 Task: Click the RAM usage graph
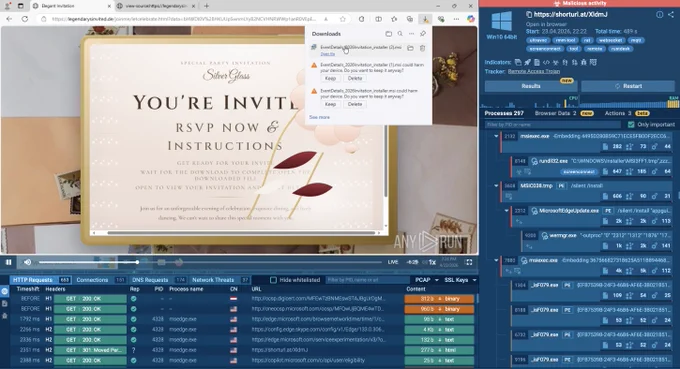pos(629,103)
